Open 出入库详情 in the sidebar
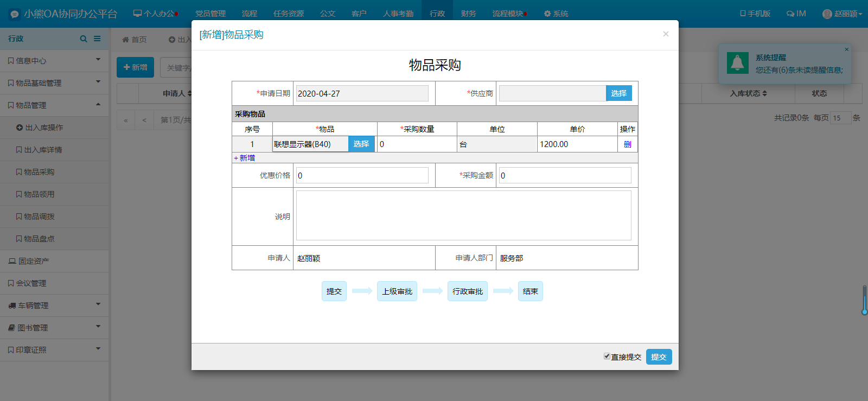Image resolution: width=868 pixels, height=401 pixels. coord(54,150)
